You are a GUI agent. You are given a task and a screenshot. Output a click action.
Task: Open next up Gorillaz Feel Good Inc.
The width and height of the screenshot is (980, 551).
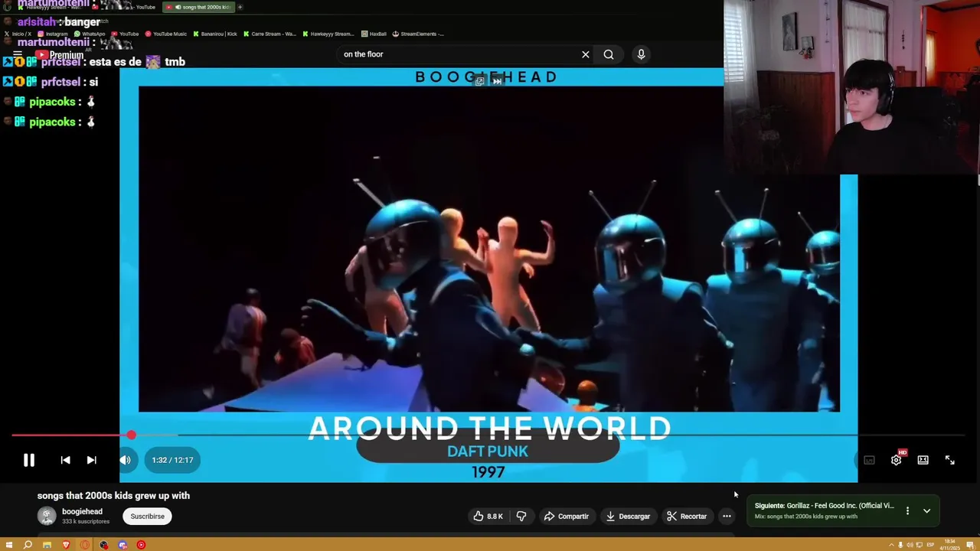[824, 506]
